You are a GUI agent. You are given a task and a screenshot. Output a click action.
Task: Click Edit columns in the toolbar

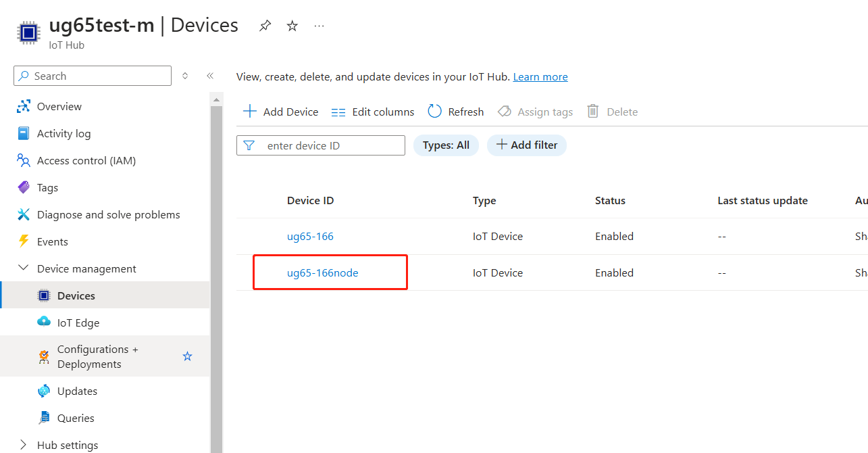pyautogui.click(x=373, y=112)
